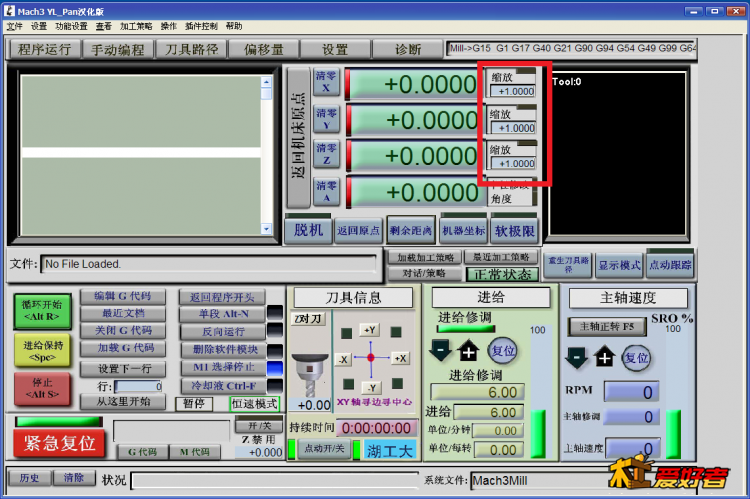The height and width of the screenshot is (499, 750).
Task: Toggle 删除软件模块 block delete
Action: pos(222,350)
